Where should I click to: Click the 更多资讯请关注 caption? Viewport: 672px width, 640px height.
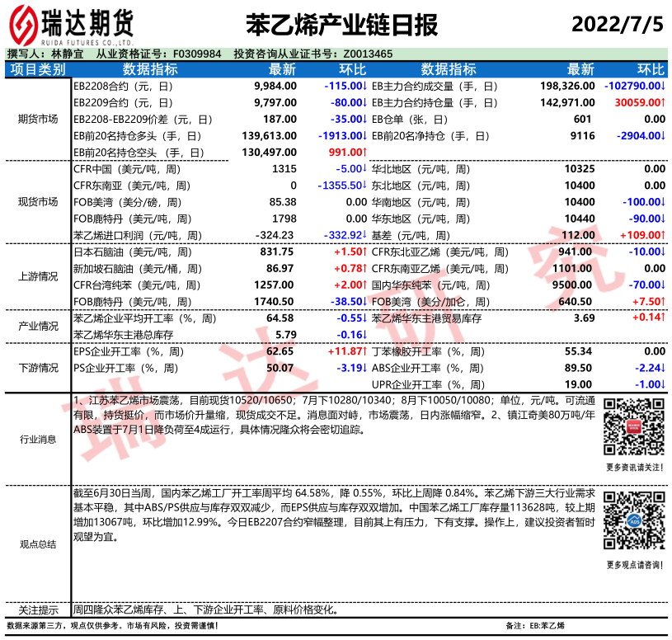point(633,468)
